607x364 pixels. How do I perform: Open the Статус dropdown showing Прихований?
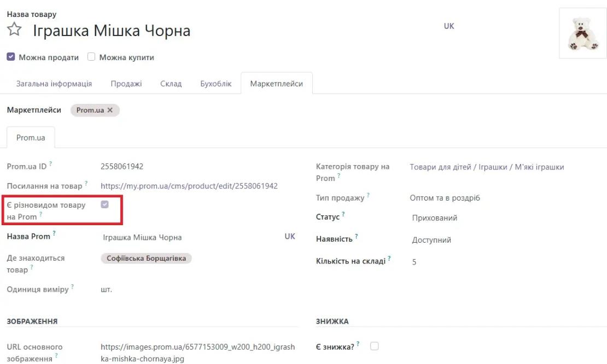click(x=435, y=216)
